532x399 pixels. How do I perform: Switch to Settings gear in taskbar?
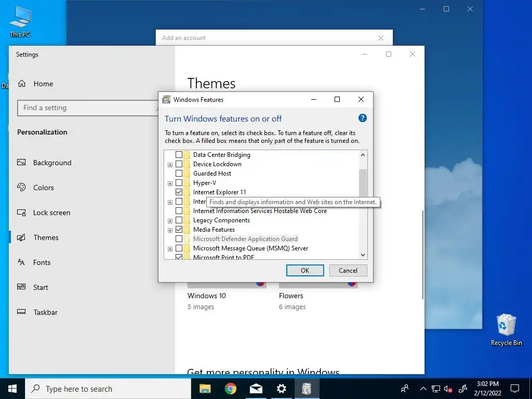click(281, 389)
